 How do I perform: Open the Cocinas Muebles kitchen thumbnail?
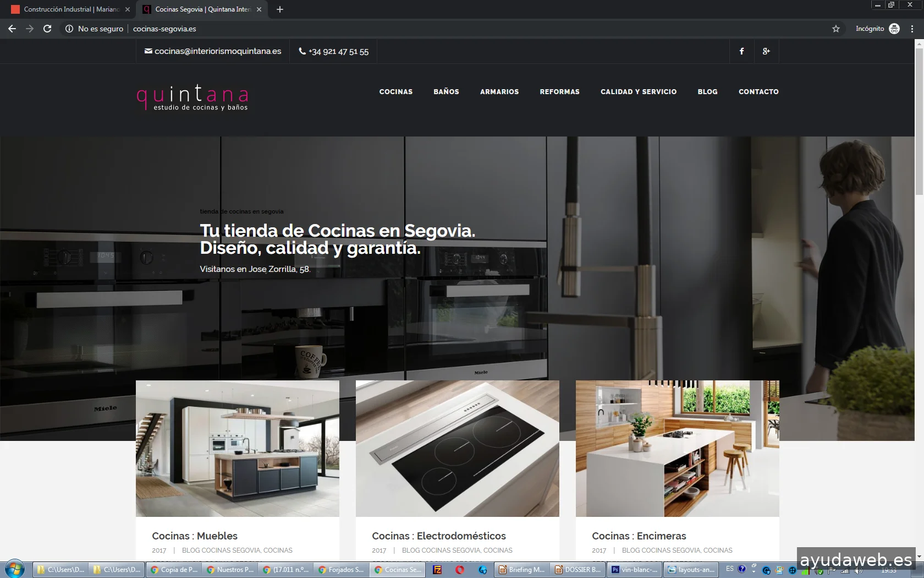(237, 448)
